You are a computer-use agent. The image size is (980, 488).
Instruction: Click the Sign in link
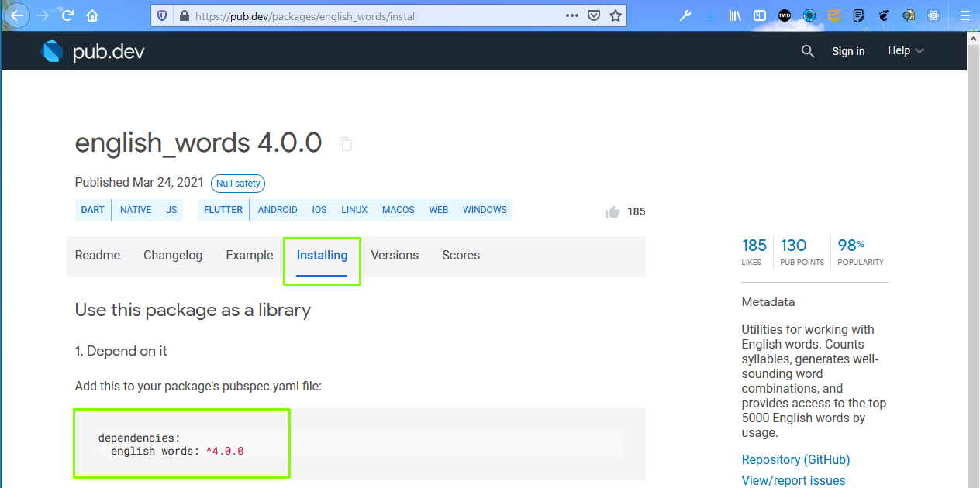click(x=848, y=51)
